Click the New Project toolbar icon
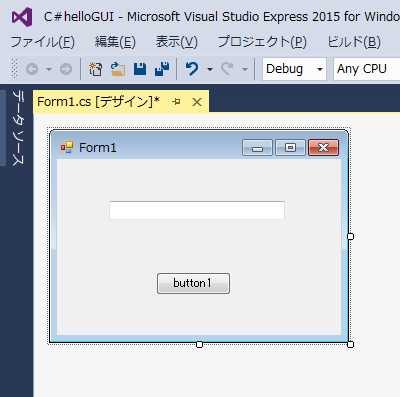400x397 pixels. click(x=95, y=69)
